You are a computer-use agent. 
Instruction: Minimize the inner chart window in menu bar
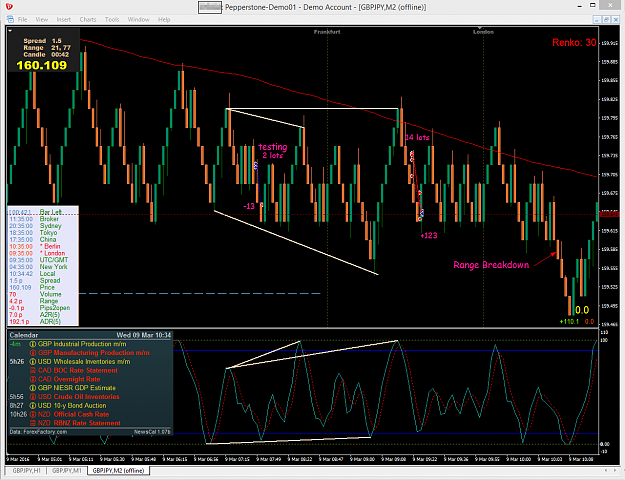click(x=597, y=20)
